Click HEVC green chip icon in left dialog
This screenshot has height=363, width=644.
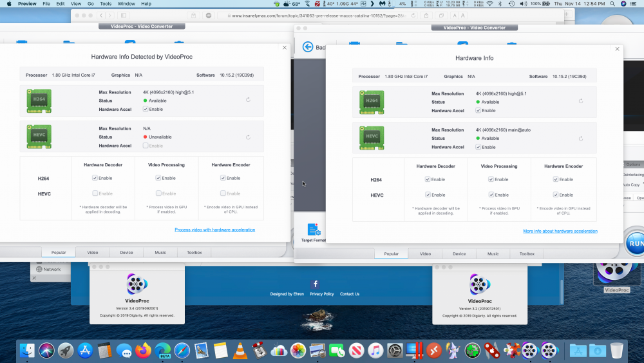click(39, 137)
